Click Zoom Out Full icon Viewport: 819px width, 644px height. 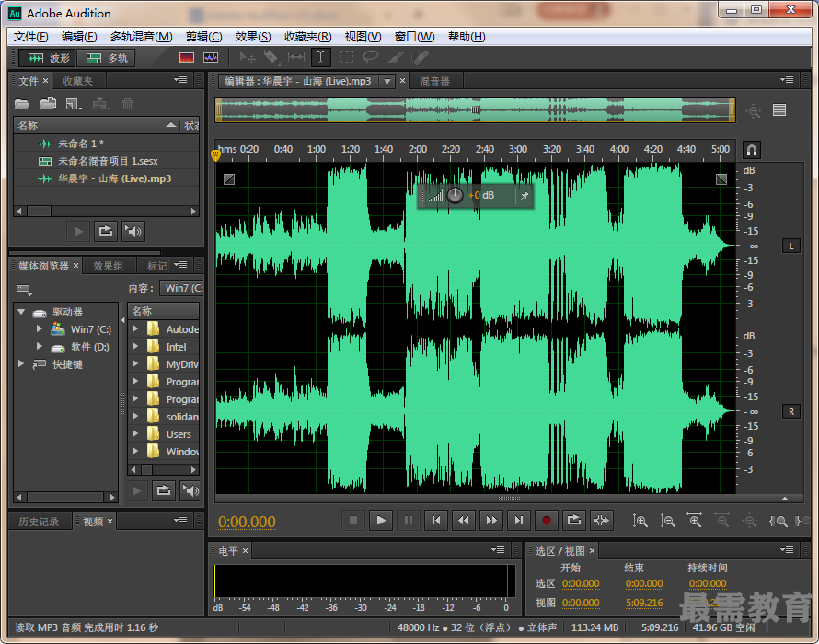click(750, 521)
